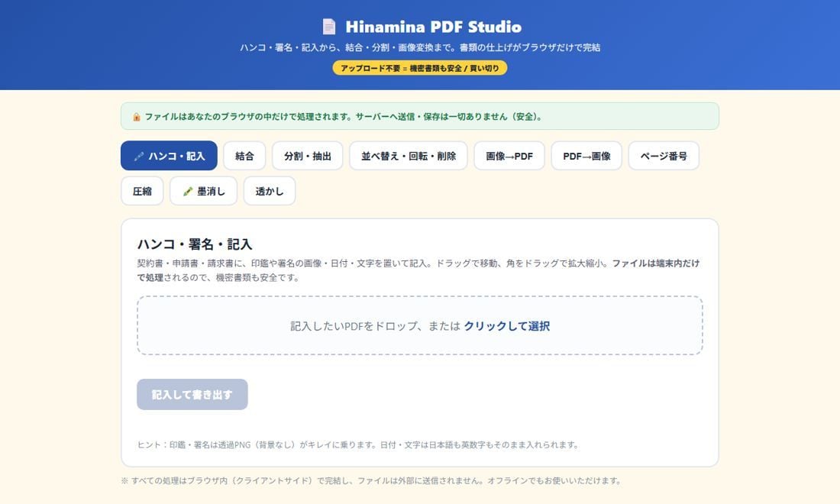Screen dimensions: 840x504
Task: Click the green ファイルはあなたのブラウザ notice text
Action: [x=344, y=117]
